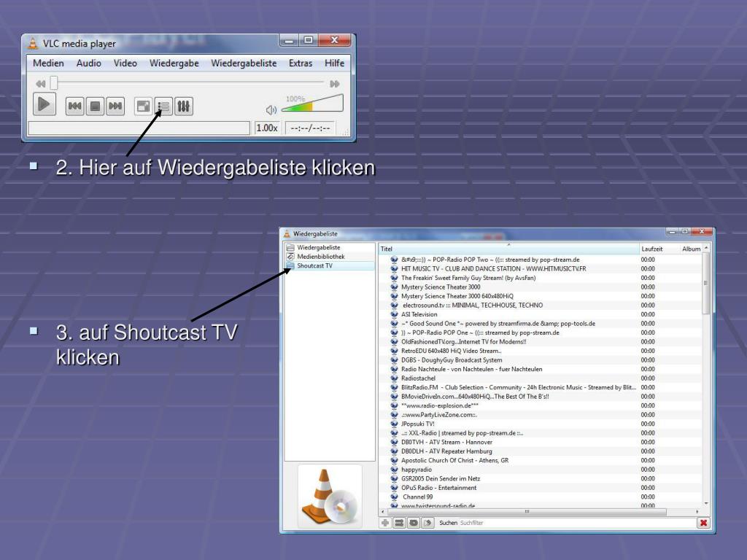Click the Album column header
Screen dimensions: 747x560
pos(692,249)
